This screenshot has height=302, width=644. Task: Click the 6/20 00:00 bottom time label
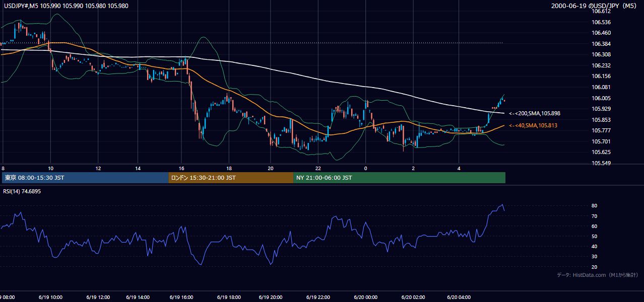click(x=365, y=297)
